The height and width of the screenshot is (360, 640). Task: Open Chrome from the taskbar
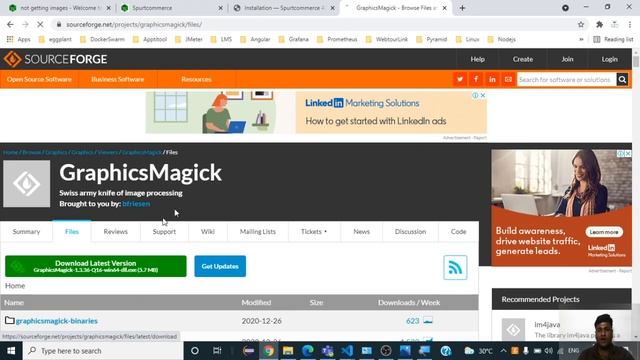pos(268,351)
